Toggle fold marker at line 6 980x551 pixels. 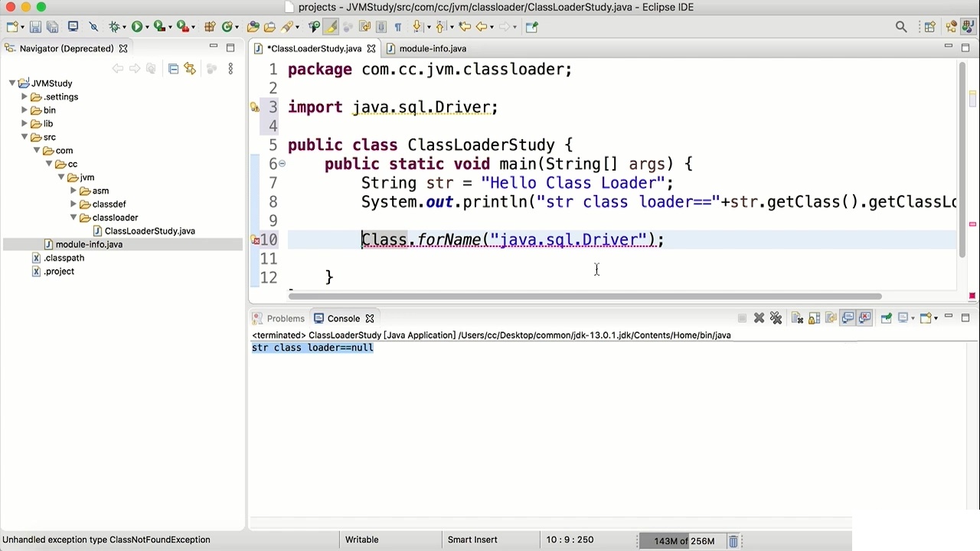[x=282, y=163]
